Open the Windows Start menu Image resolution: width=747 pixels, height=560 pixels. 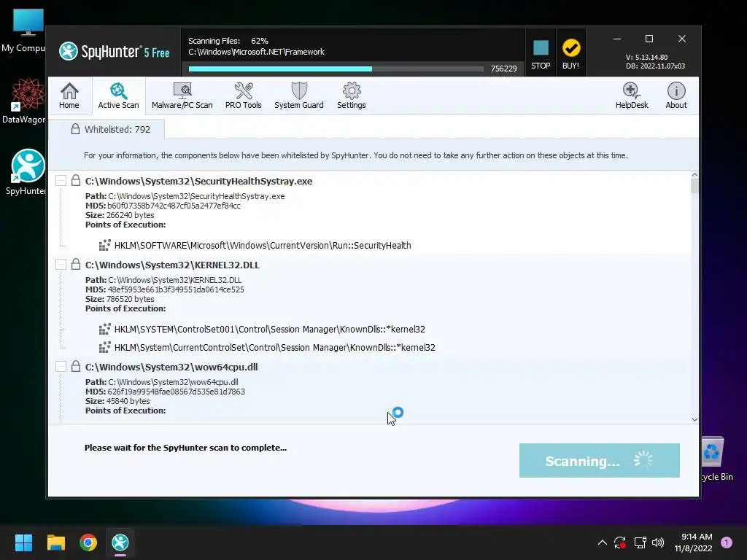(x=23, y=542)
